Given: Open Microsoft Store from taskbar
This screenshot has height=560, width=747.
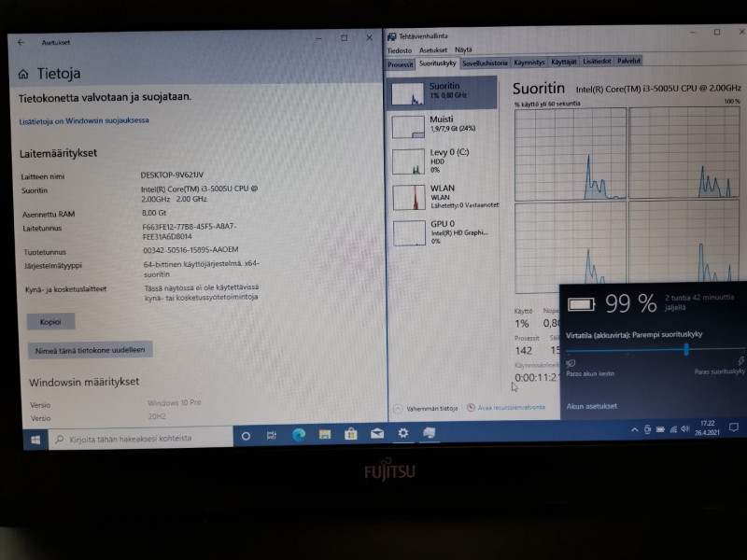Looking at the screenshot, I should coord(351,433).
